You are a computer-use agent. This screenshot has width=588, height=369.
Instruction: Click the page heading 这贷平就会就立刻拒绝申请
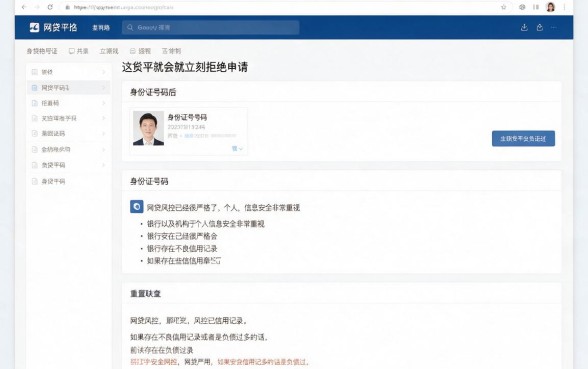click(185, 67)
